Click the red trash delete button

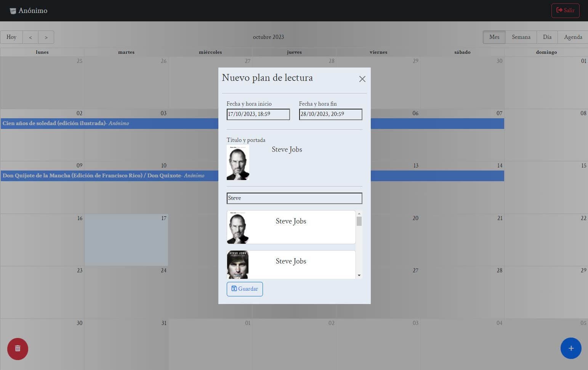tap(18, 349)
